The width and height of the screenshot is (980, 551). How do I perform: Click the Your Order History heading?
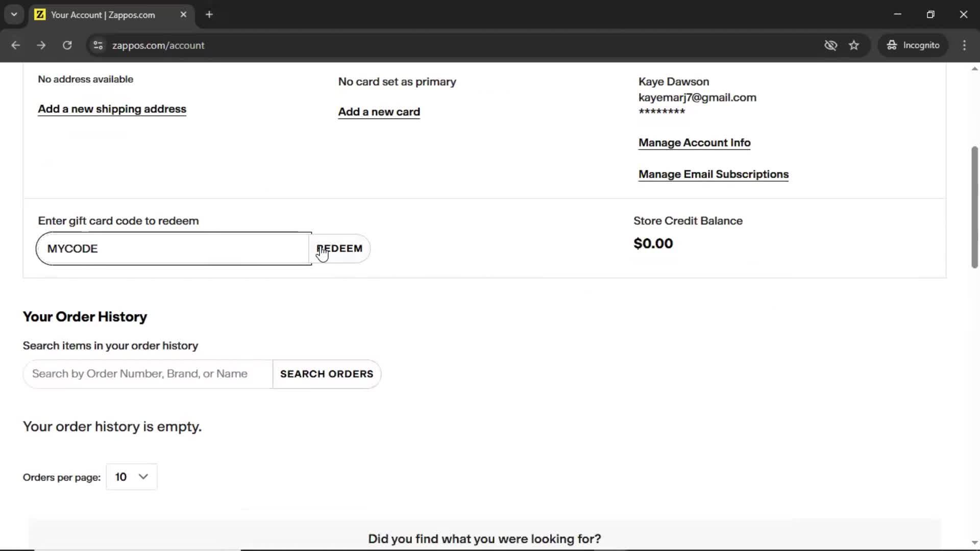point(85,317)
